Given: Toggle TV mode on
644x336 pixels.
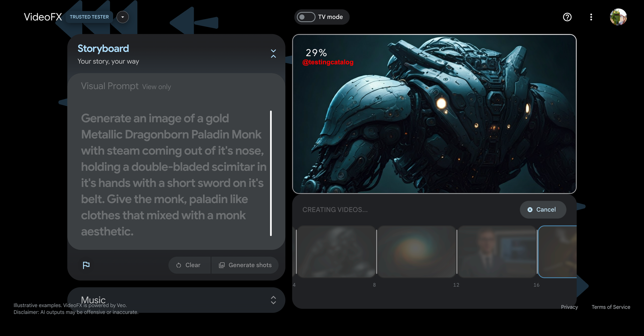Looking at the screenshot, I should [x=305, y=17].
